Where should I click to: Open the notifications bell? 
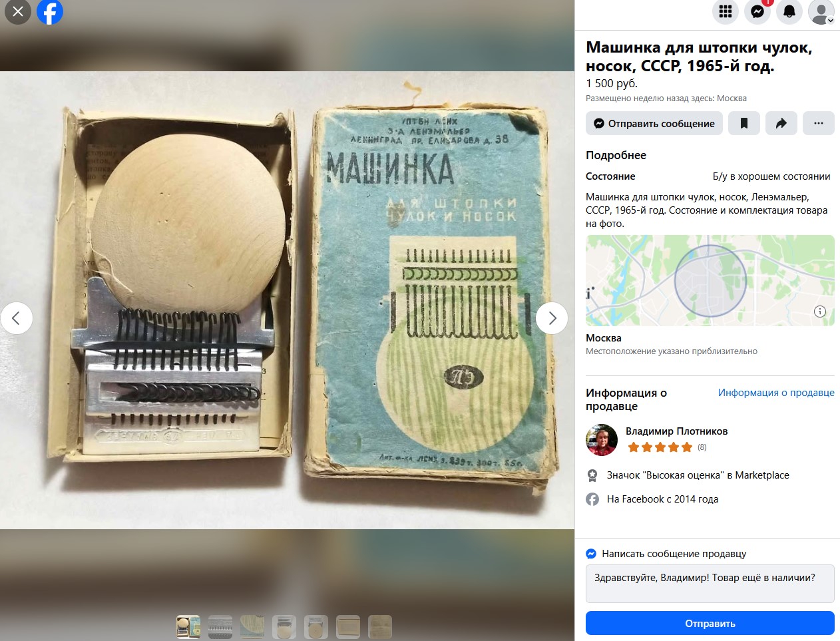pos(789,11)
